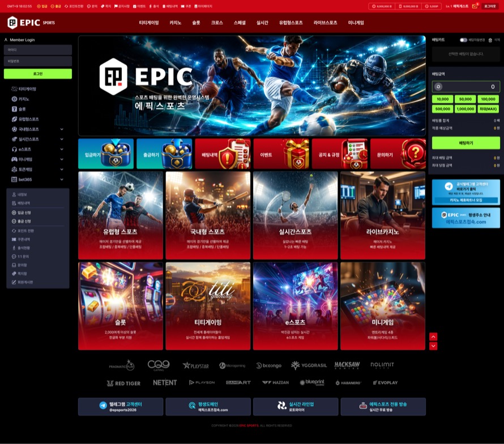Open 공지사항 flag in the top bar

pos(122,6)
